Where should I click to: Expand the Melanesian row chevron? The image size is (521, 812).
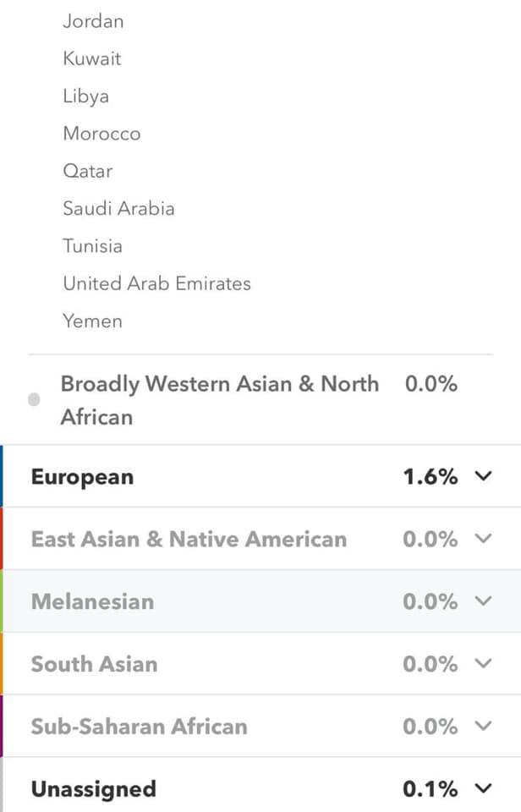pos(483,601)
